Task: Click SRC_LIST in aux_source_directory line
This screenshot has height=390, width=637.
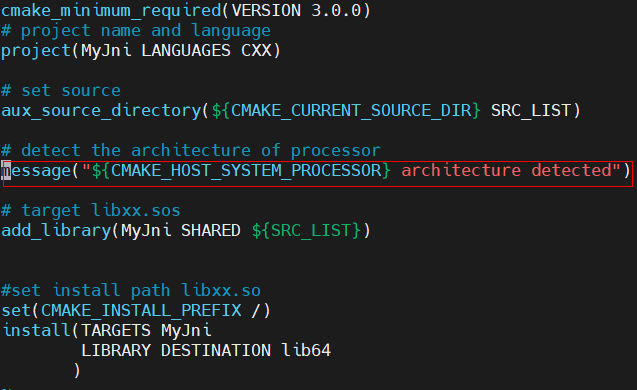Action: click(x=531, y=110)
